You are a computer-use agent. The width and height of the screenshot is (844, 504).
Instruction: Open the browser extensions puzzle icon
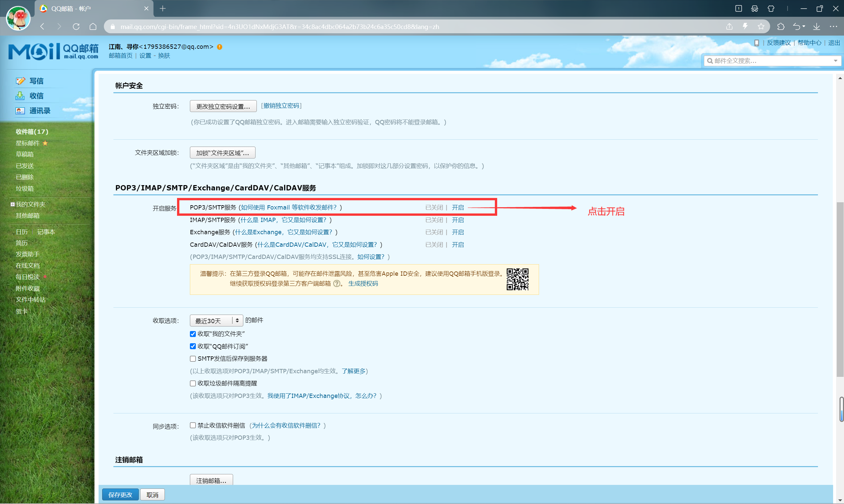coord(781,26)
